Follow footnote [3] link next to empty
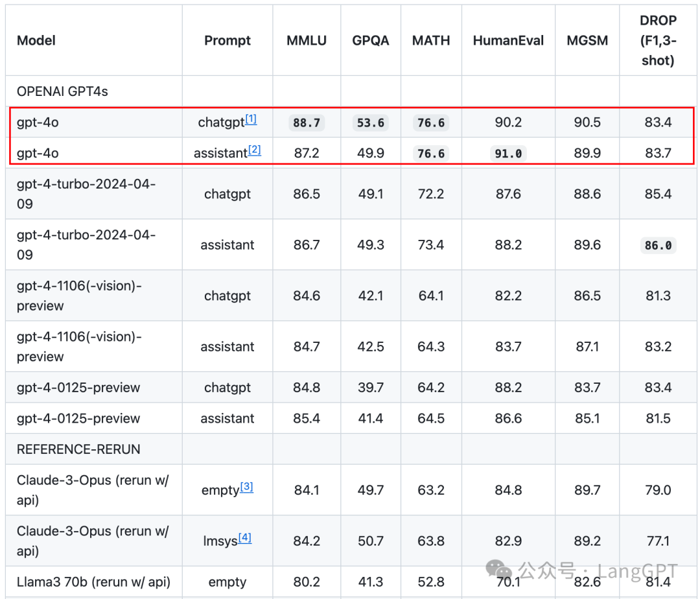Image resolution: width=700 pixels, height=599 pixels. pyautogui.click(x=246, y=487)
